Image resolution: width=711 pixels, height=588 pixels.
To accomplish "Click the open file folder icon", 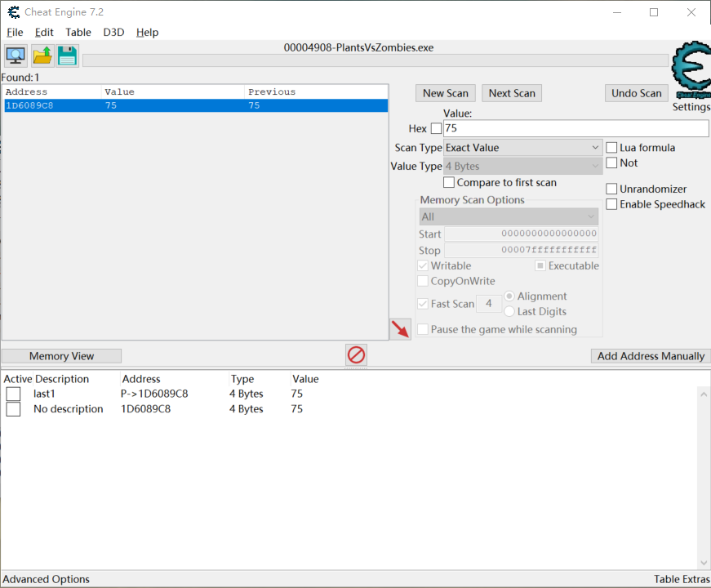I will pyautogui.click(x=42, y=56).
